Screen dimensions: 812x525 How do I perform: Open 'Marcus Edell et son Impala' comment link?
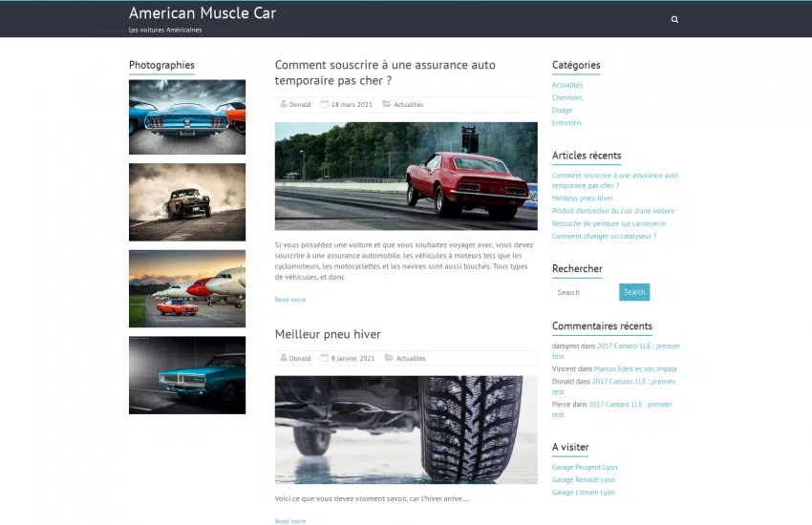(635, 368)
